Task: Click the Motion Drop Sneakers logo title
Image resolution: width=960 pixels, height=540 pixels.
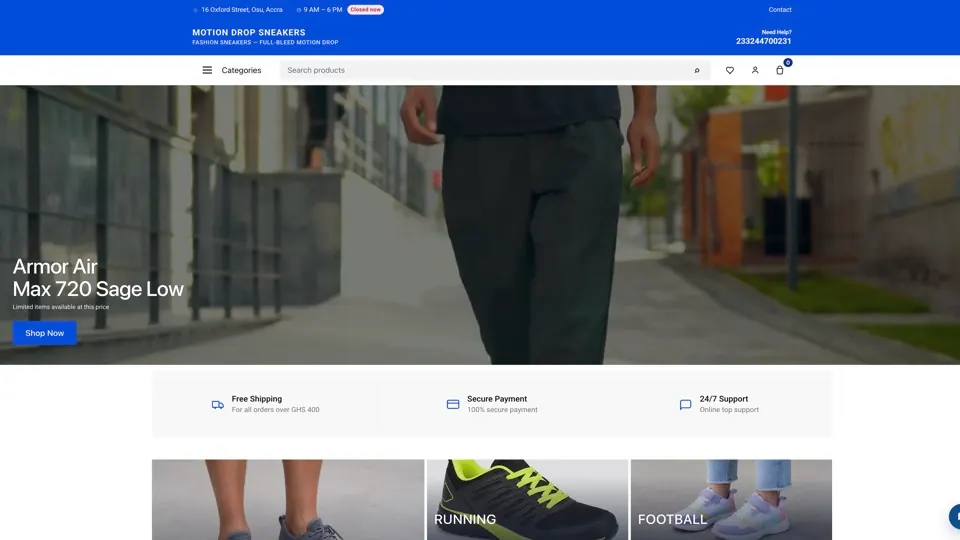Action: (x=249, y=32)
